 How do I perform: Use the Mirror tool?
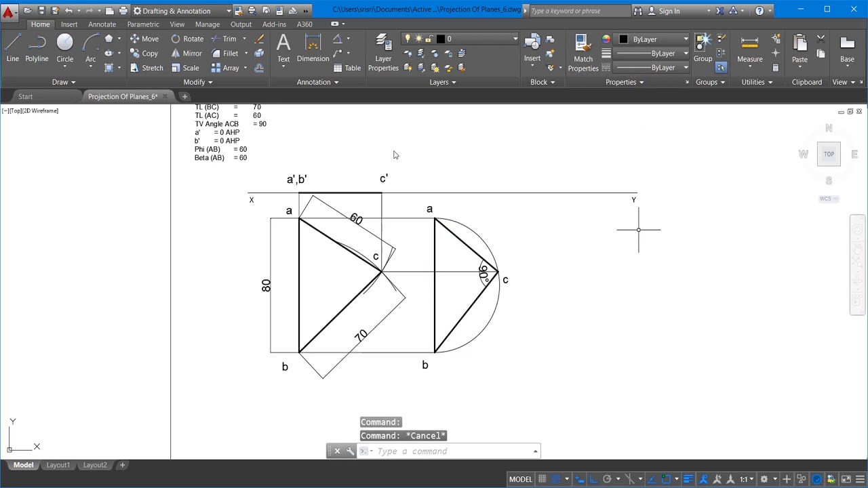pyautogui.click(x=186, y=54)
